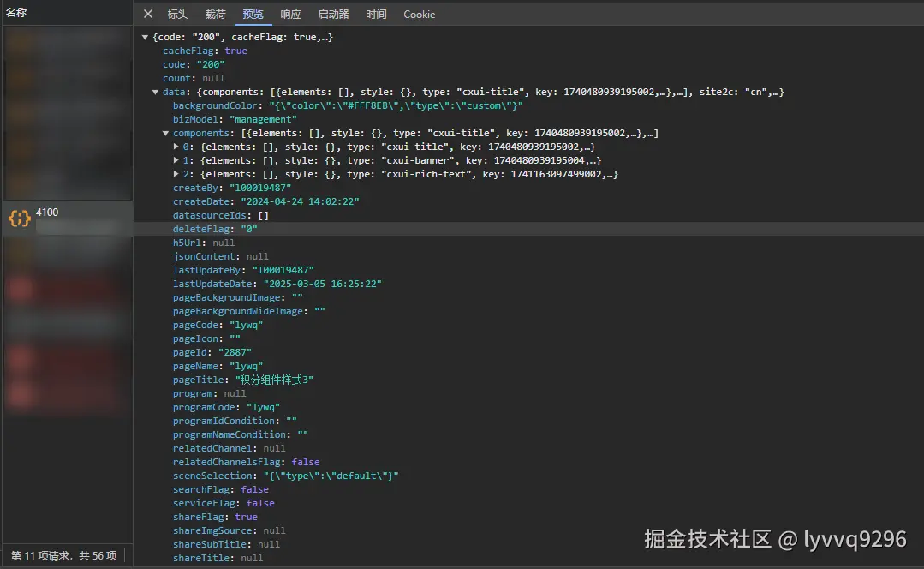
Task: Open the 预览 tab
Action: [253, 15]
